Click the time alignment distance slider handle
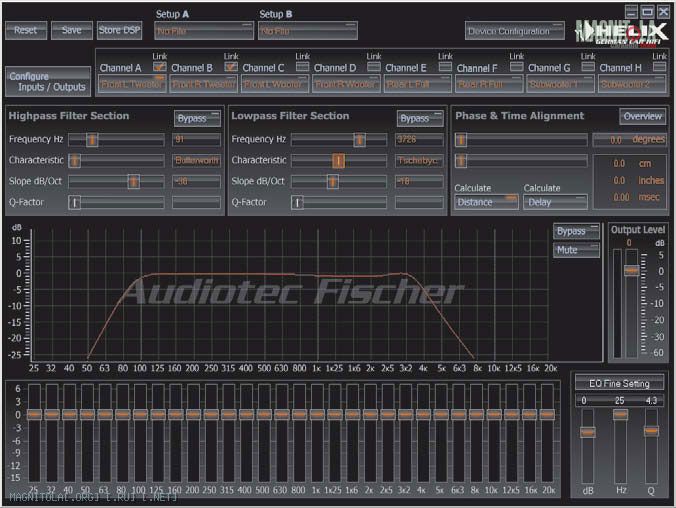Screen dimensions: 676x508 click(x=461, y=161)
